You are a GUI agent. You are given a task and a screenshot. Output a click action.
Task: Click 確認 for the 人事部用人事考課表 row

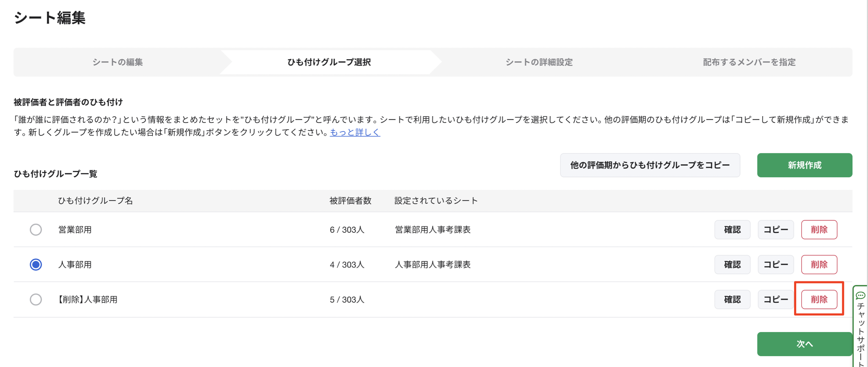click(732, 264)
